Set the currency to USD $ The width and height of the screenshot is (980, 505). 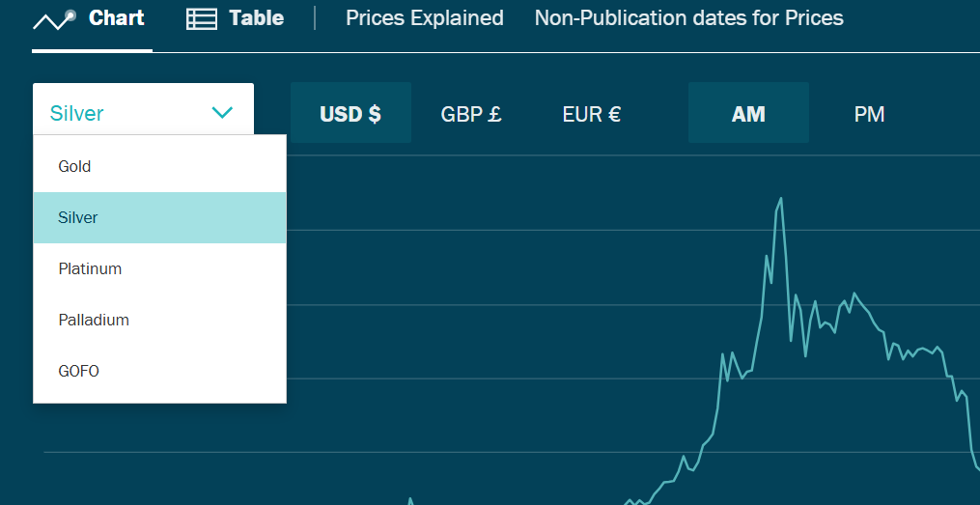[350, 114]
